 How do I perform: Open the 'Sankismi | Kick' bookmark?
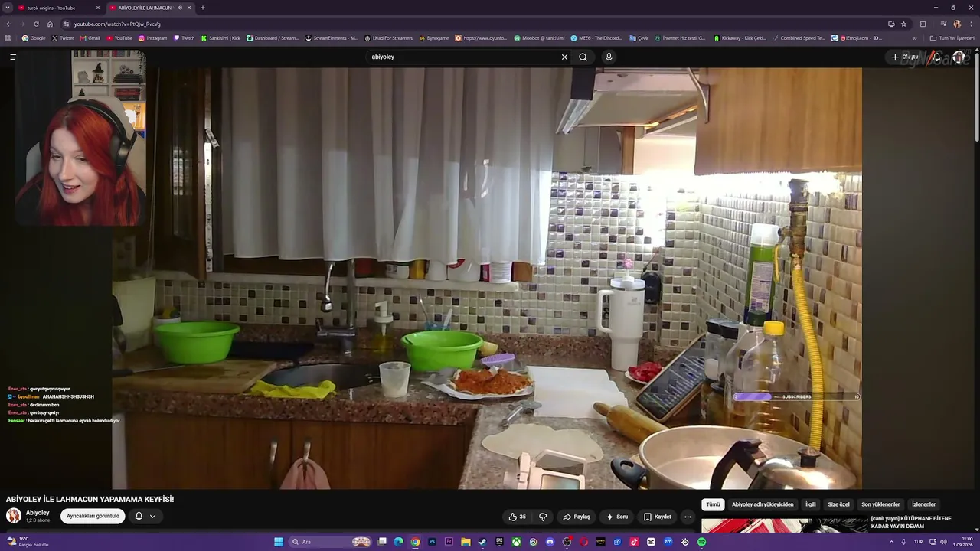(220, 38)
